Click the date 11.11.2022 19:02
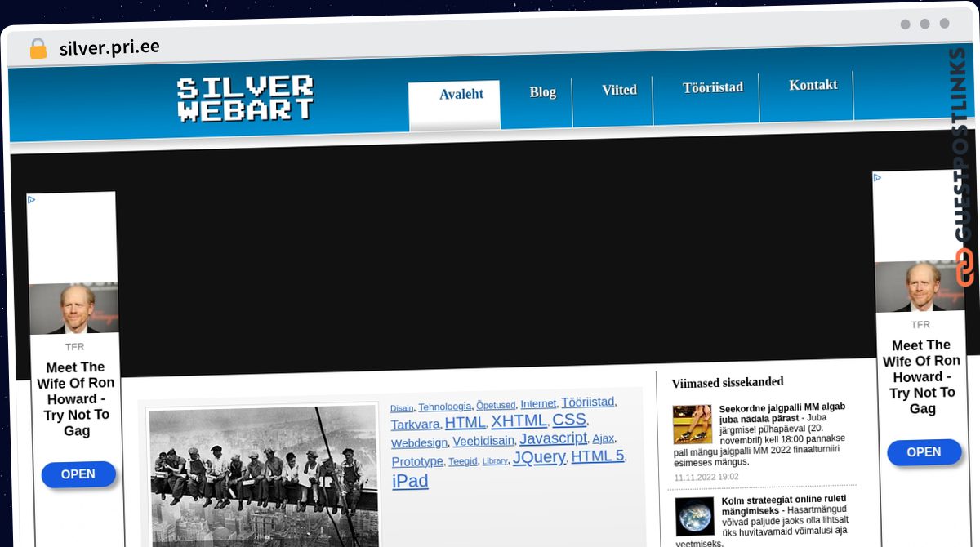Viewport: 980px width, 547px height. click(x=706, y=477)
